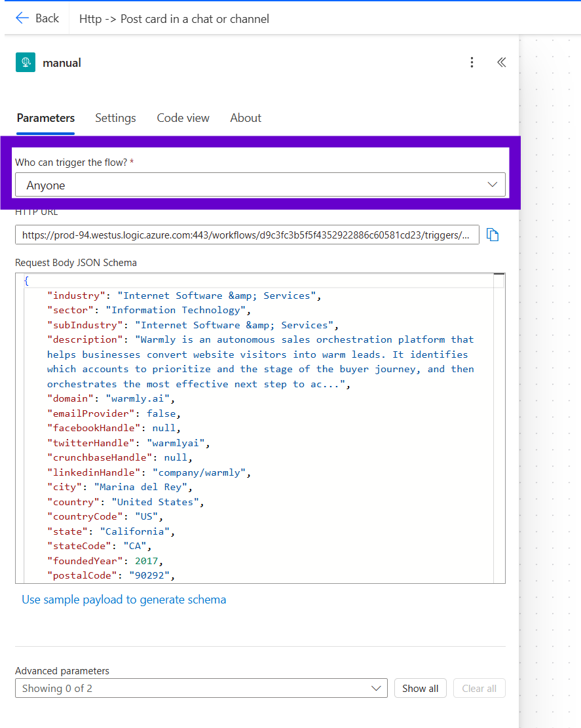Switch to the Code view tab

point(183,118)
